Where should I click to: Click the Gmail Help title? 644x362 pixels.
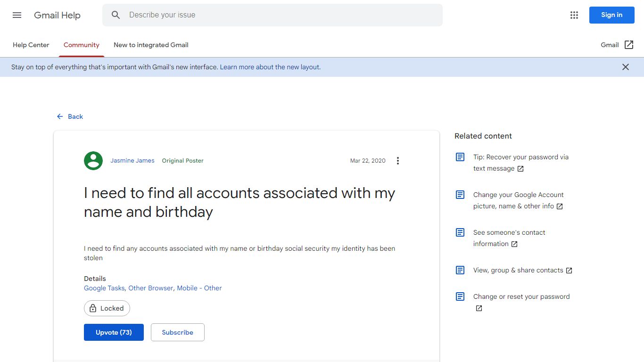pyautogui.click(x=58, y=15)
